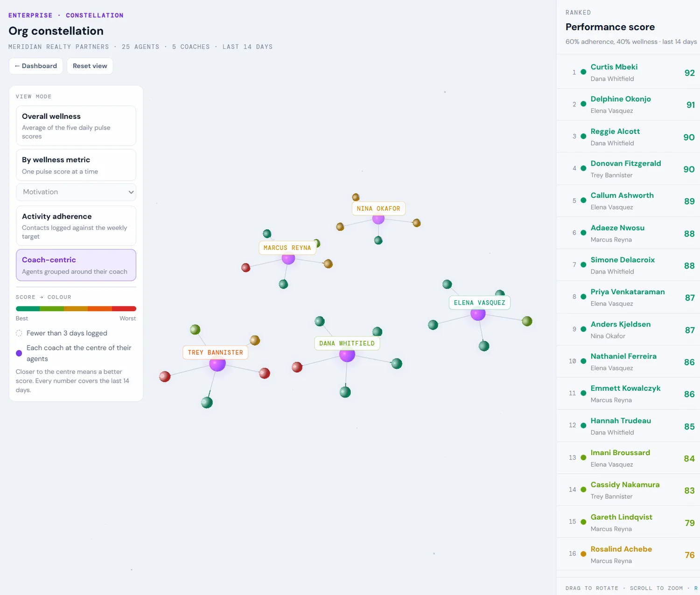Click Adaeze Nwosu in the performance ranking
700x595 pixels.
(x=628, y=233)
